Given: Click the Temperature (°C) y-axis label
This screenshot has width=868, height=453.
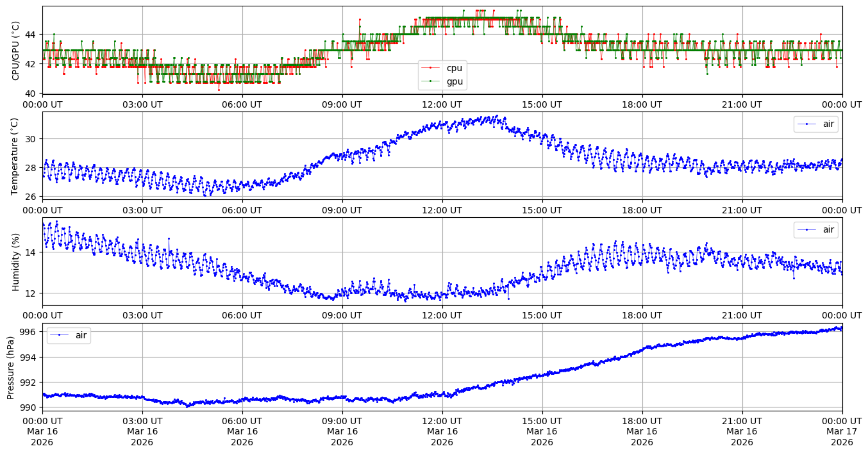Looking at the screenshot, I should click(16, 155).
